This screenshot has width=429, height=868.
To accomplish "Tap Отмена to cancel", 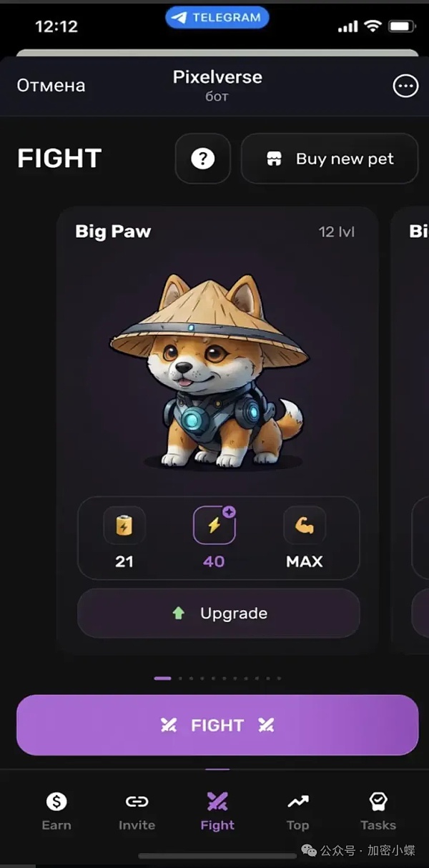I will click(51, 86).
